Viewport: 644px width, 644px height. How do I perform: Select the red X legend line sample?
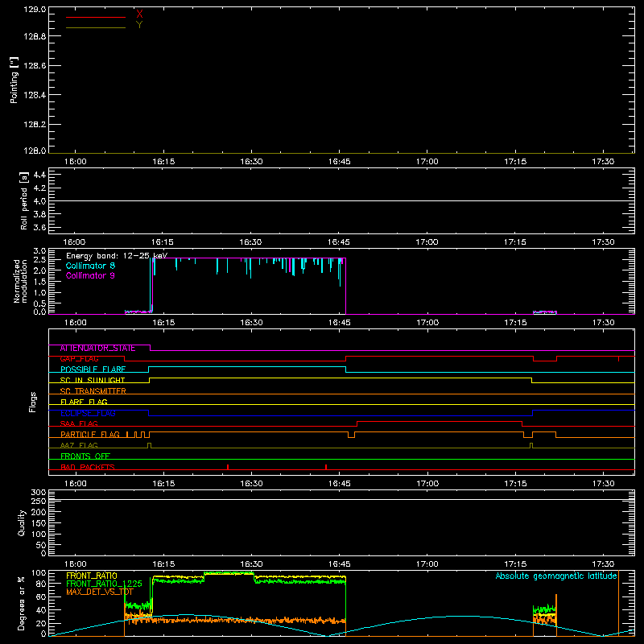coord(96,17)
